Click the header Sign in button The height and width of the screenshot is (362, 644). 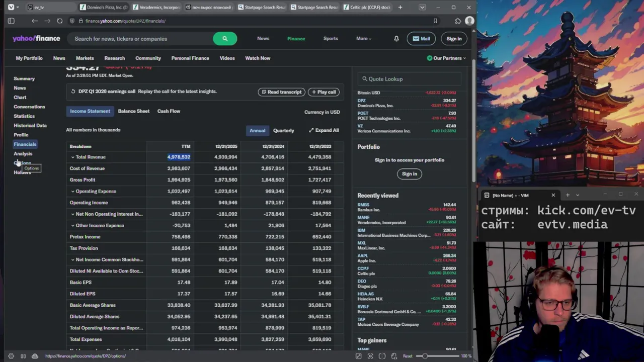pos(454,39)
